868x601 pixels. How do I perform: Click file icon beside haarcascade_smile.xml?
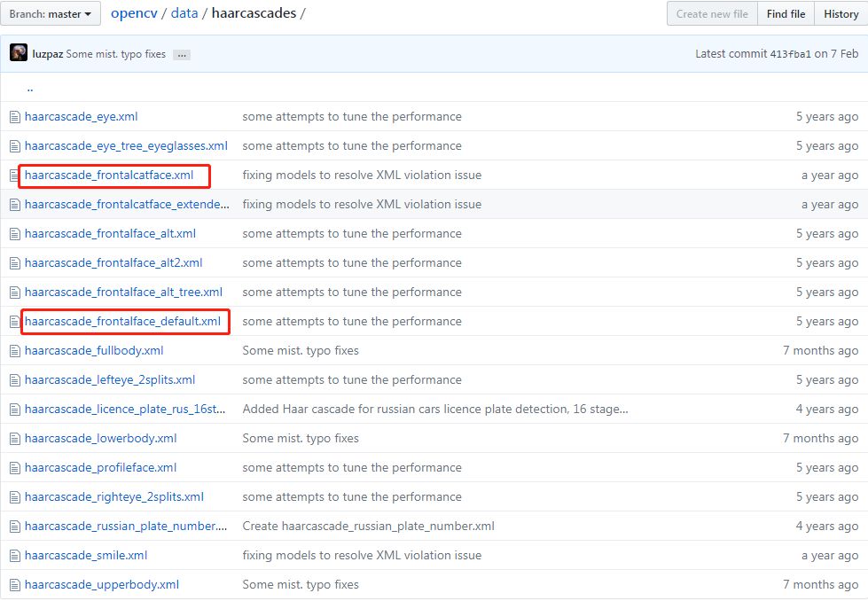(15, 556)
